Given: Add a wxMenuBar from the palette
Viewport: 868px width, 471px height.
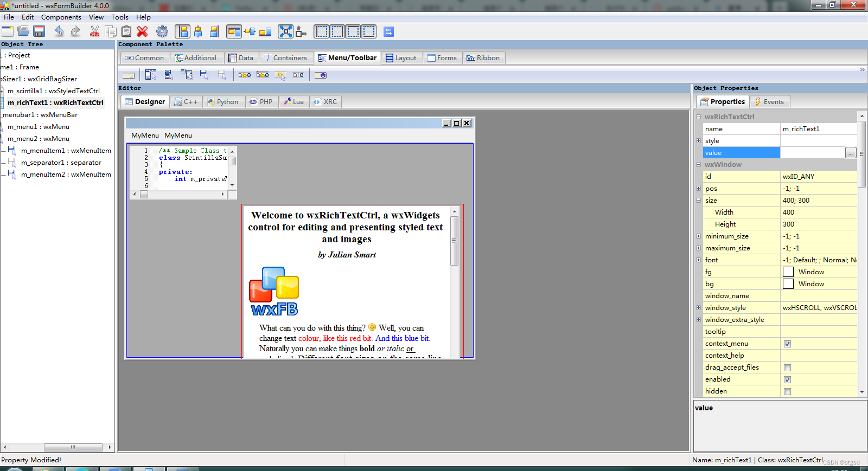Looking at the screenshot, I should pyautogui.click(x=151, y=75).
